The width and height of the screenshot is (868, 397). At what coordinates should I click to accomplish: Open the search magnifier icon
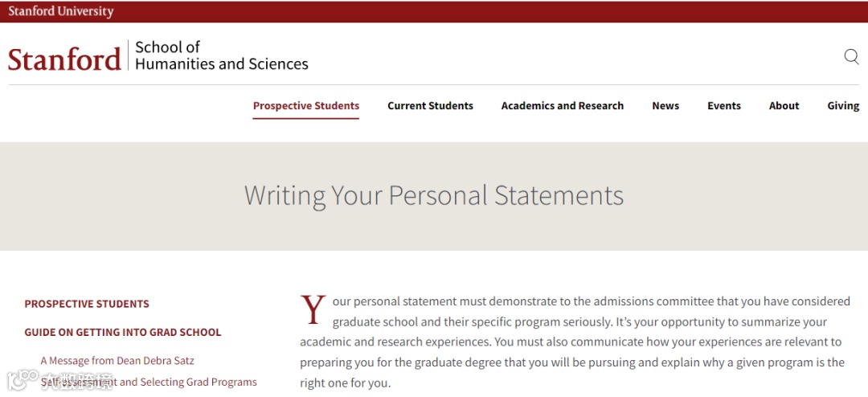click(851, 56)
